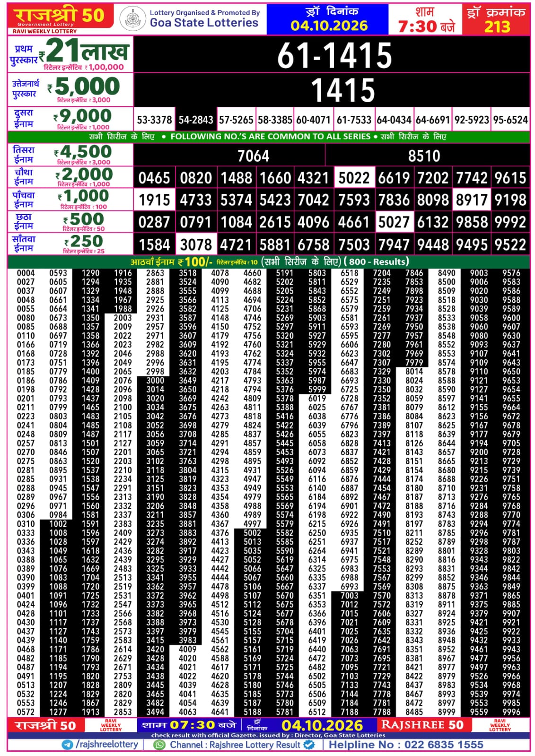This screenshot has height=756, width=535.
Task: Click the ₹5,000 consolation prize amount
Action: (84, 87)
